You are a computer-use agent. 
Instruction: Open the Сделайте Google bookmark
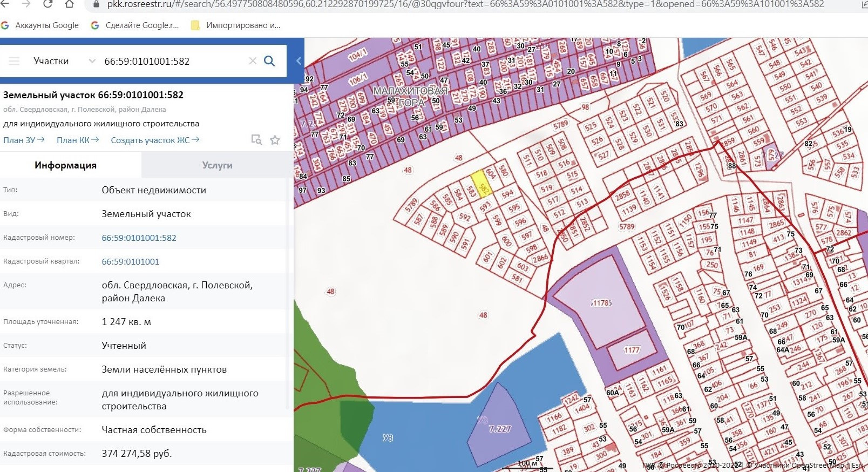[x=135, y=25]
